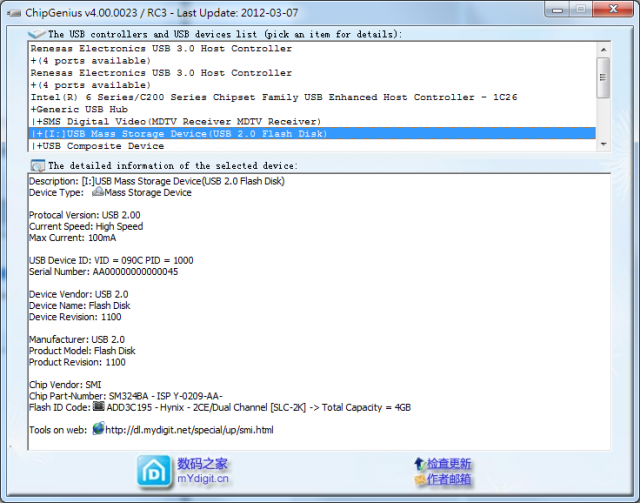Click the 作者邮箱 author email link
This screenshot has height=503, width=640.
[449, 479]
